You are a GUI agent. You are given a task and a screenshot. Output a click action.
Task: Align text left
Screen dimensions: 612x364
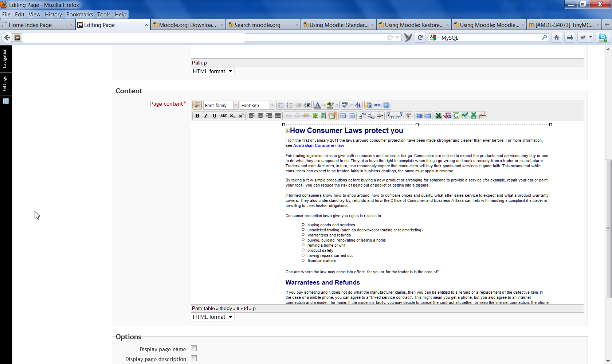pos(251,116)
